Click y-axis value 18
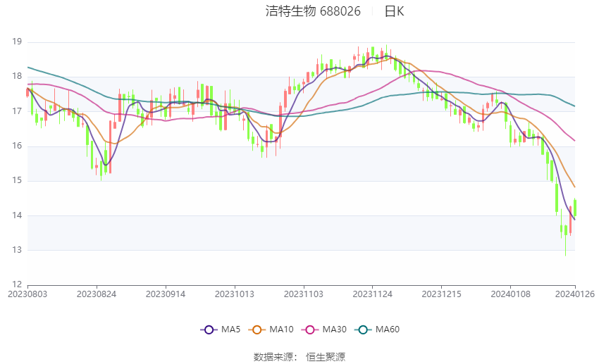 pyautogui.click(x=17, y=76)
